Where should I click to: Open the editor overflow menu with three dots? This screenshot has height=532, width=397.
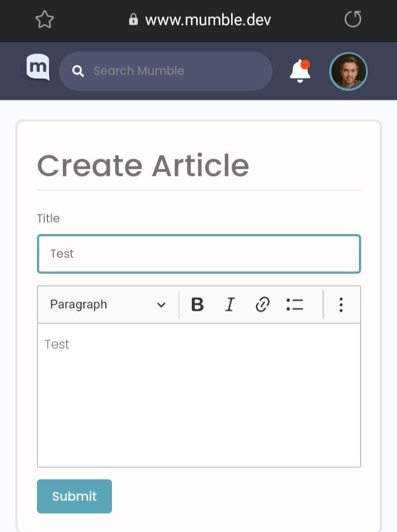(x=341, y=304)
